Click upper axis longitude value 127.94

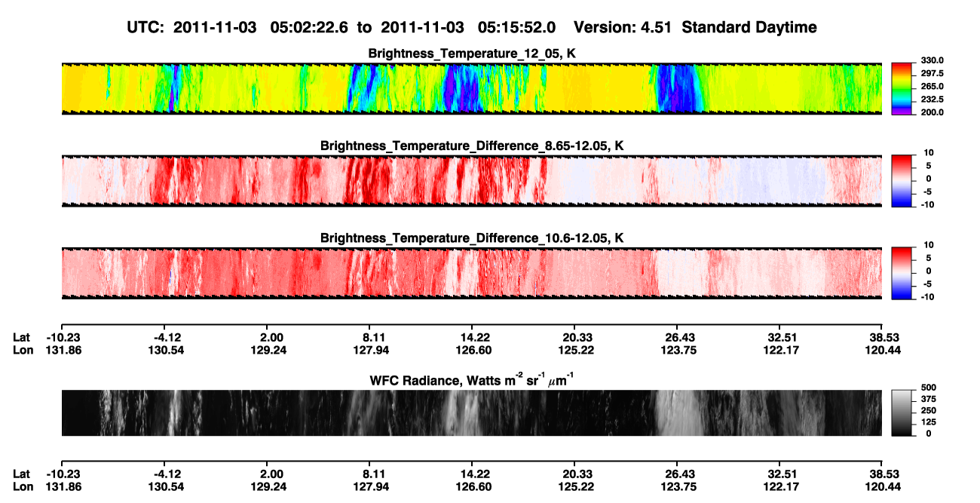[x=369, y=350]
